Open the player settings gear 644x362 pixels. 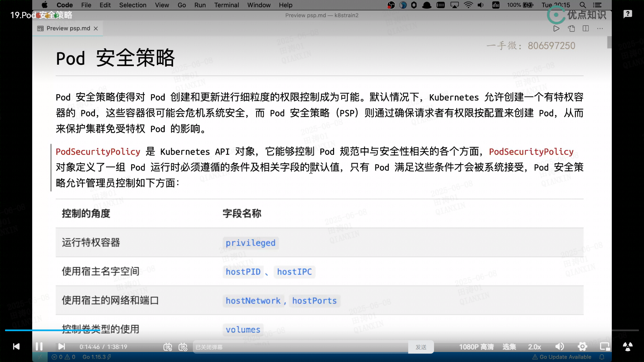click(x=583, y=347)
